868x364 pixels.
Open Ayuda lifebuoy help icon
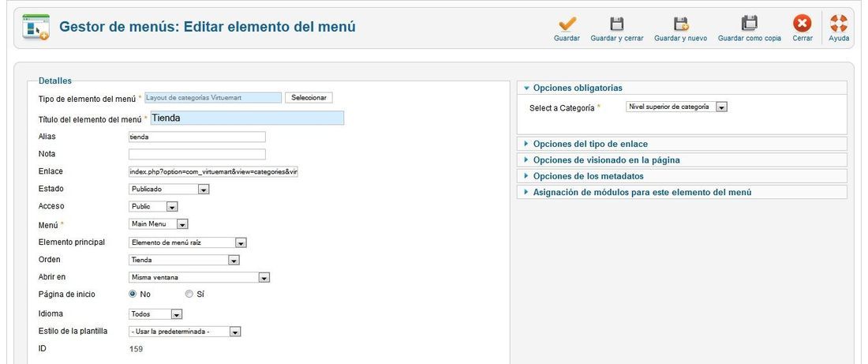coord(839,24)
